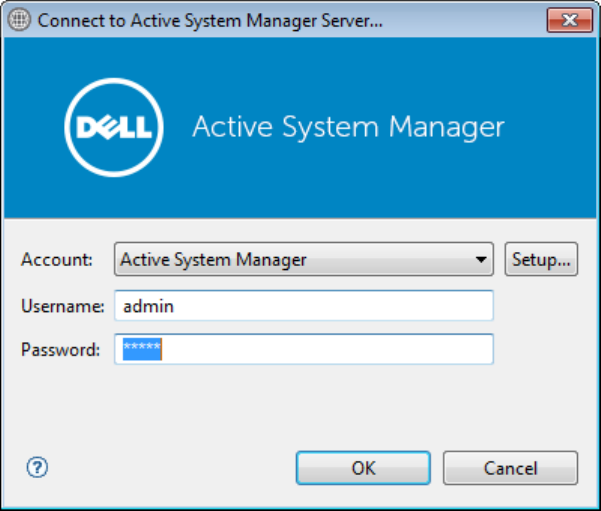Click the Active System Manager combo box text
This screenshot has width=601, height=511.
click(x=213, y=260)
